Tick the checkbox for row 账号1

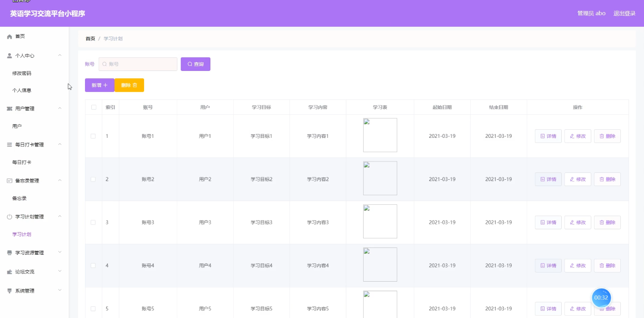[93, 136]
